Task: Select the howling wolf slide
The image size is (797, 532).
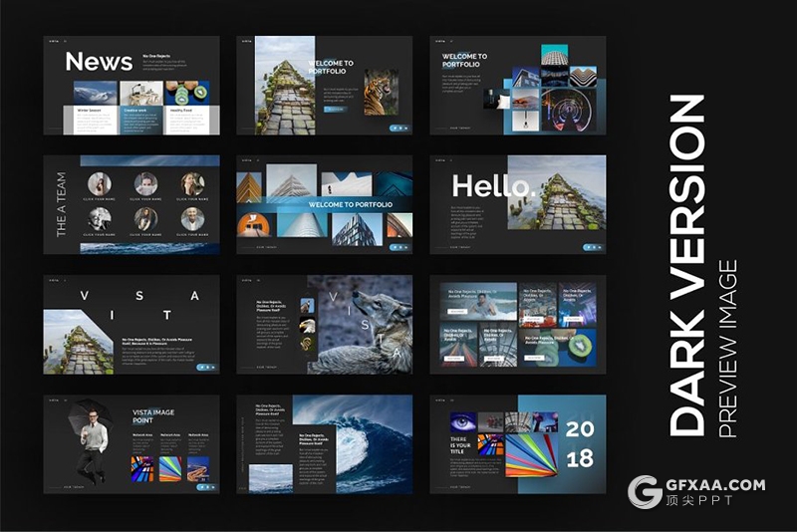Action: (x=324, y=325)
